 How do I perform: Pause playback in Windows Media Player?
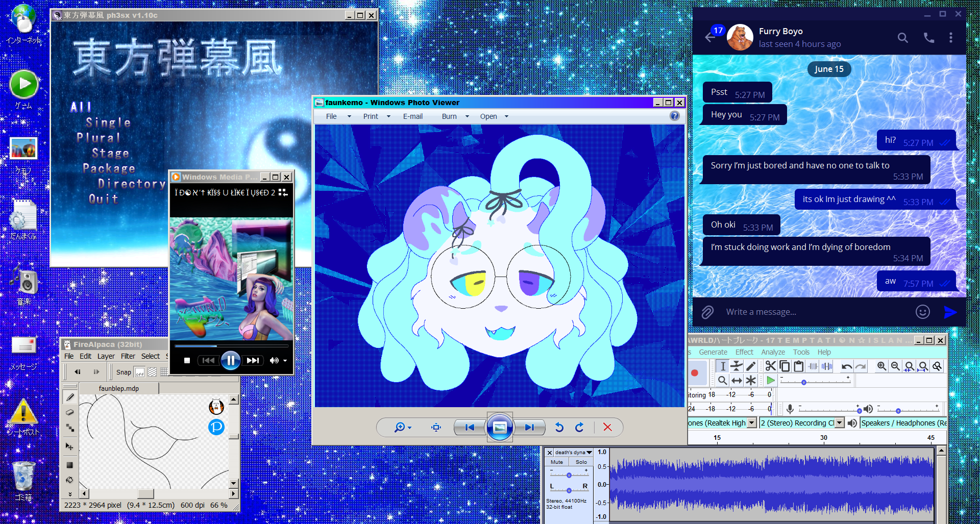tap(231, 360)
